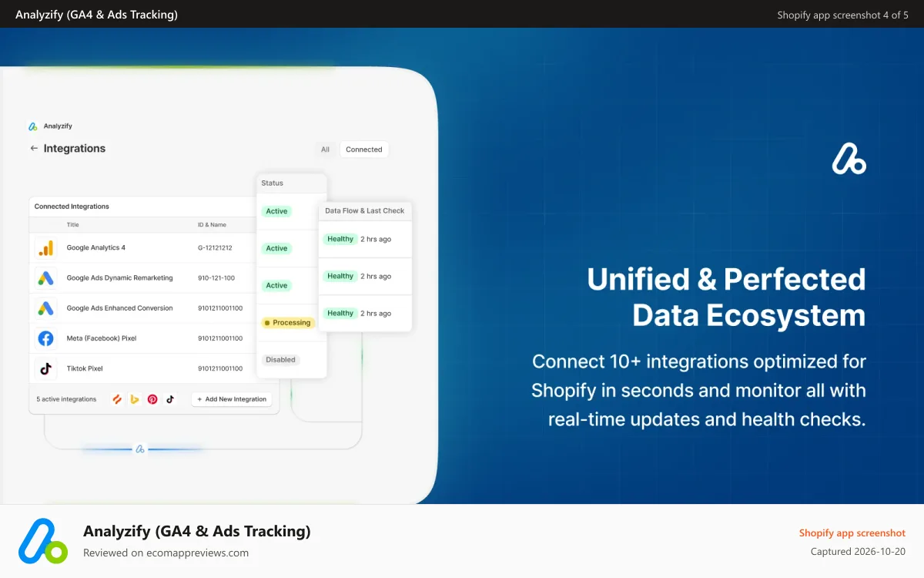Click the small TikTok icon beside Pinterest
The width and height of the screenshot is (924, 578).
tap(170, 399)
